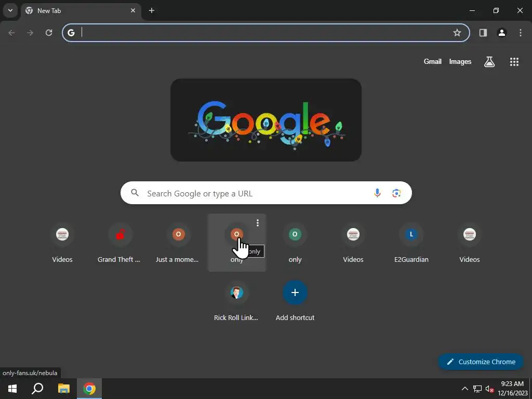Click the Customize Chrome button
Viewport: 532px width, 399px height.
click(x=481, y=362)
